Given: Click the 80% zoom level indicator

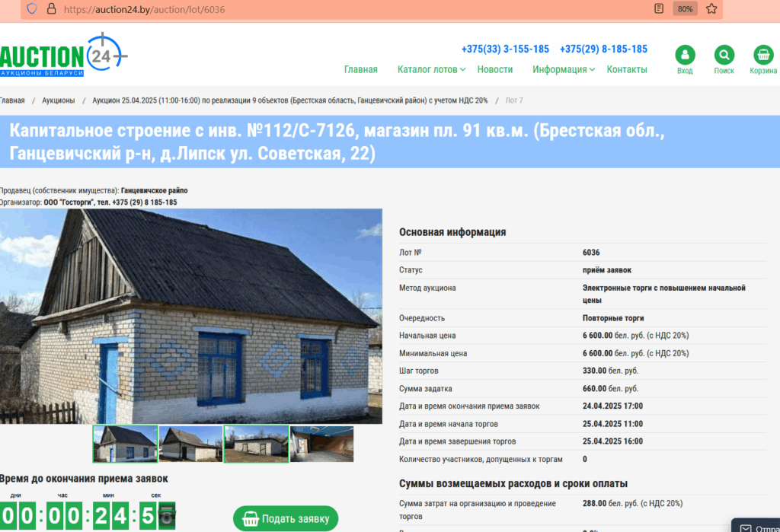Looking at the screenshot, I should (685, 9).
